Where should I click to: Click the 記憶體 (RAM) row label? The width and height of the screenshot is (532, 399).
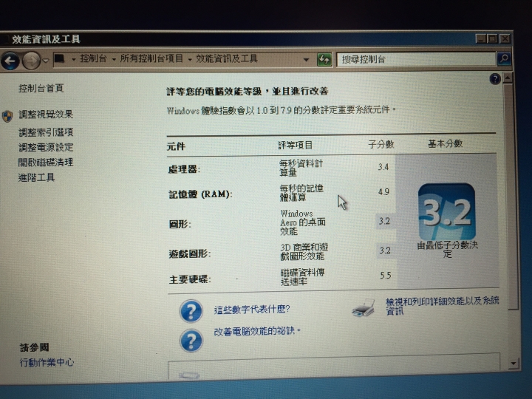click(x=200, y=194)
